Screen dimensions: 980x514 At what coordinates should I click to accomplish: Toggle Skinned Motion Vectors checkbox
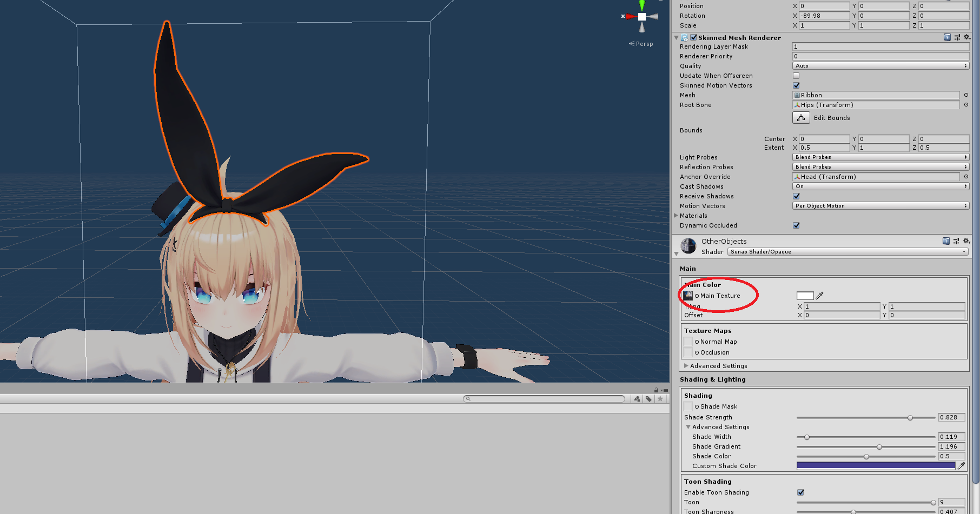(796, 85)
